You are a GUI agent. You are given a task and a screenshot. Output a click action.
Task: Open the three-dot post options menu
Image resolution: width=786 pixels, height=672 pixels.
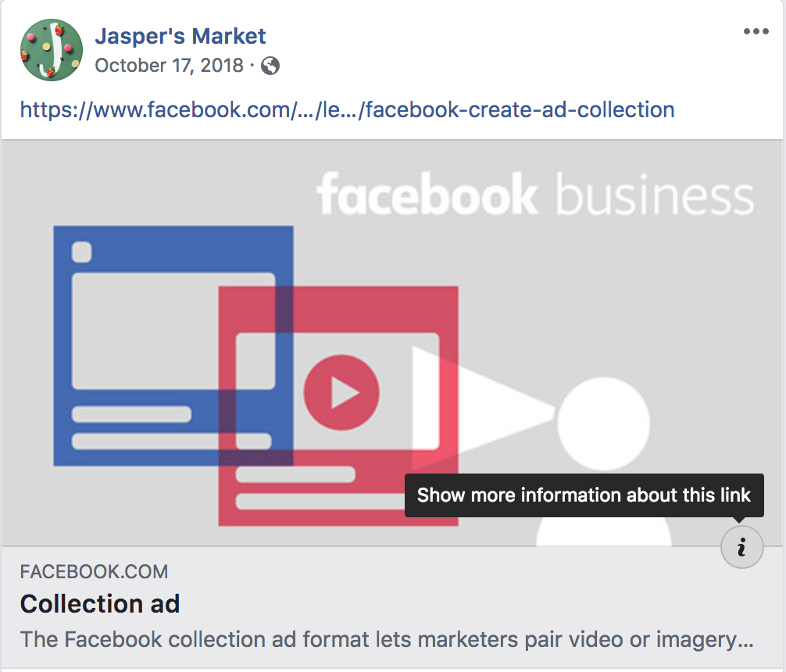[756, 31]
